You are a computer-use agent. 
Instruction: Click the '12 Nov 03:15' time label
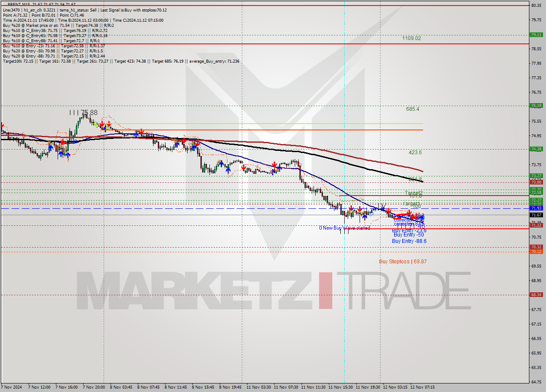coord(395,387)
